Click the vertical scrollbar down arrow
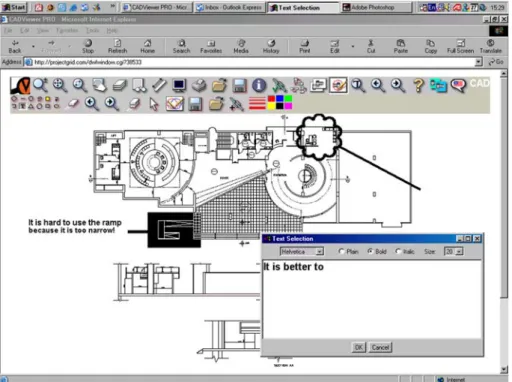512x382 pixels. pos(504,369)
